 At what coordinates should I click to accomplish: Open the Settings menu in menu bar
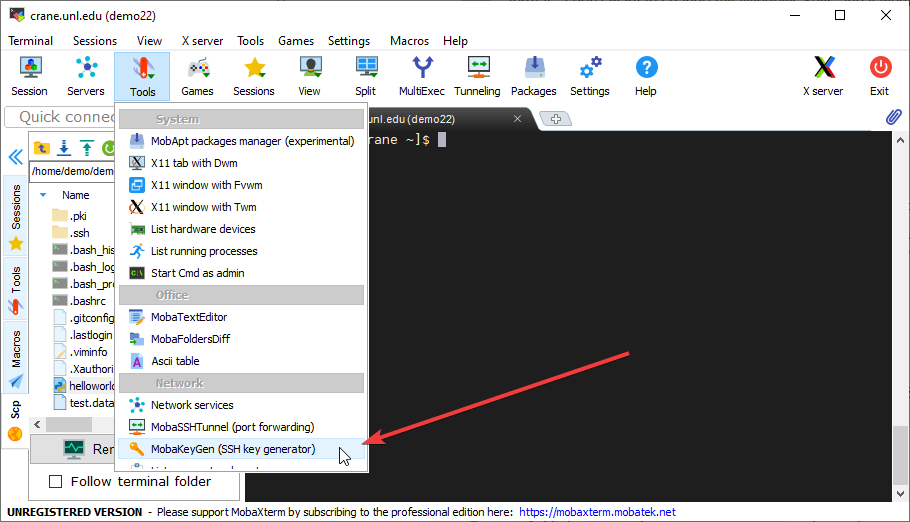click(x=349, y=41)
